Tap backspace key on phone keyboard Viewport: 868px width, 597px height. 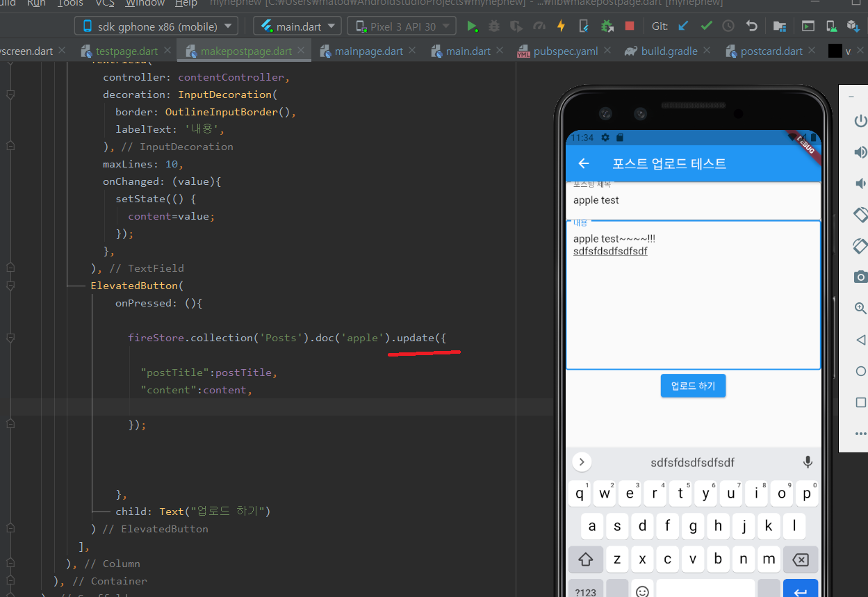pyautogui.click(x=801, y=559)
